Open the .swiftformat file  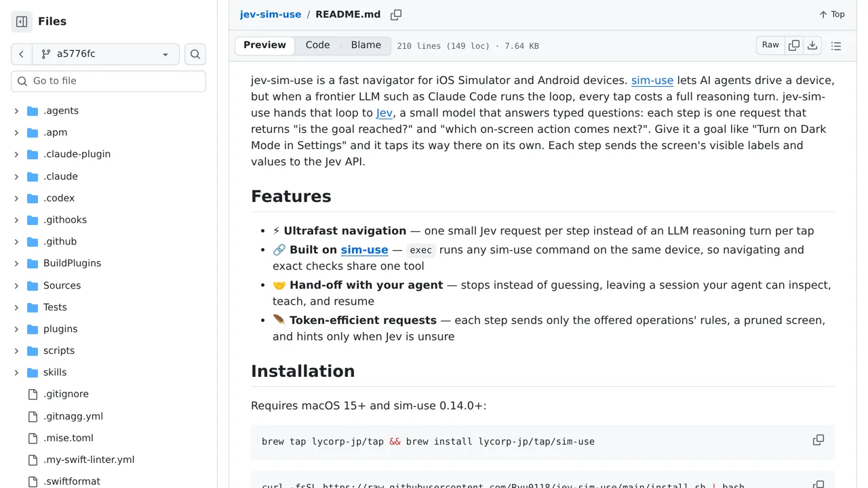(x=72, y=481)
